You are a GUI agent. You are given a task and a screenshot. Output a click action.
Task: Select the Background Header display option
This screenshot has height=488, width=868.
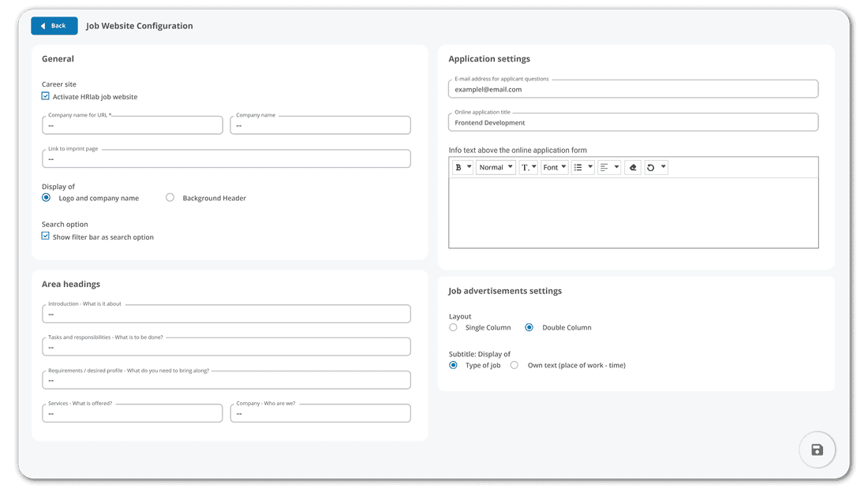[x=170, y=197]
